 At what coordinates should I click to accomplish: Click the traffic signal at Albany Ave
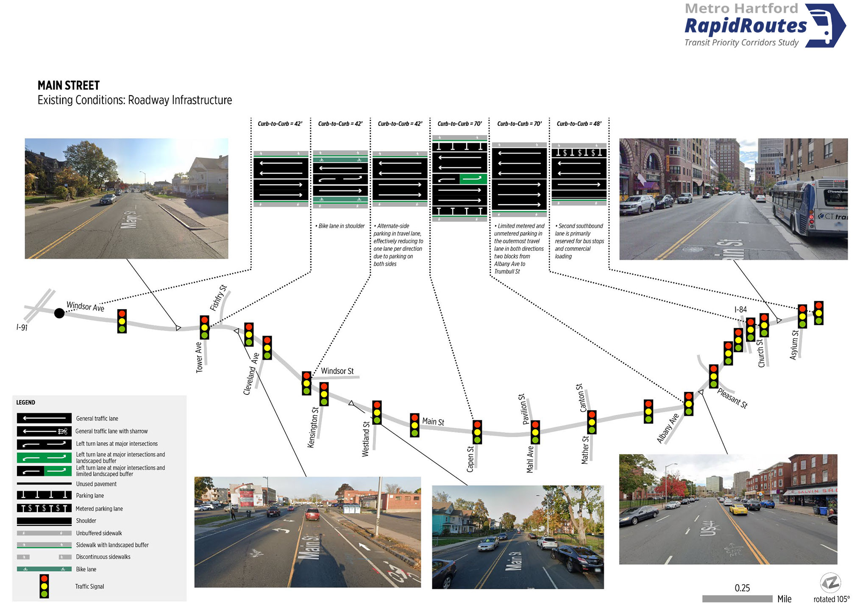coord(689,404)
